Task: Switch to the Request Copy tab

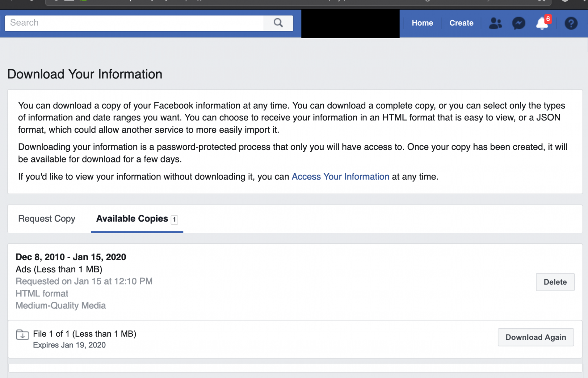Action: pyautogui.click(x=47, y=219)
